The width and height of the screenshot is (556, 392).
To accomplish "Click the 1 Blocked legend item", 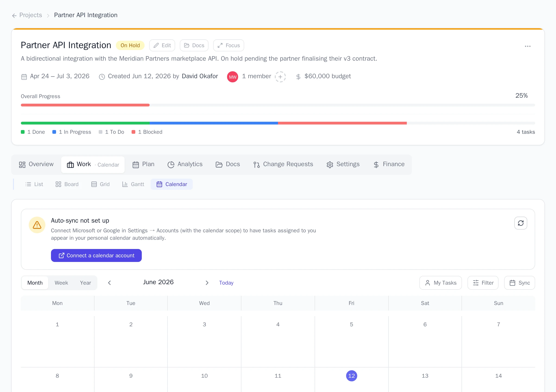I will click(147, 132).
